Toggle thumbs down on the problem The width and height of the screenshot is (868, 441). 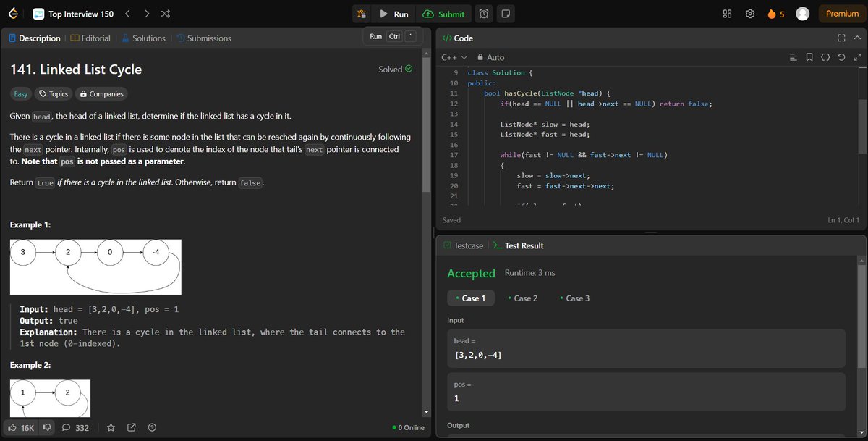tap(46, 427)
